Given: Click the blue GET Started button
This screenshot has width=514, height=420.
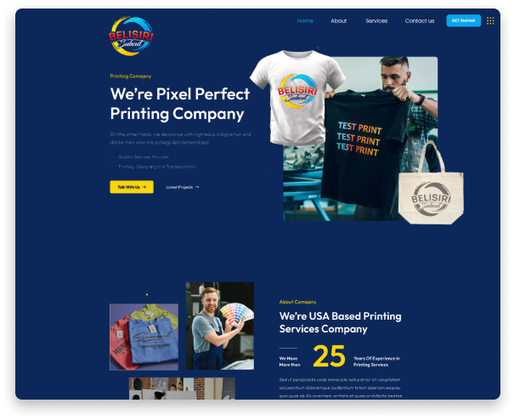Looking at the screenshot, I should click(463, 20).
